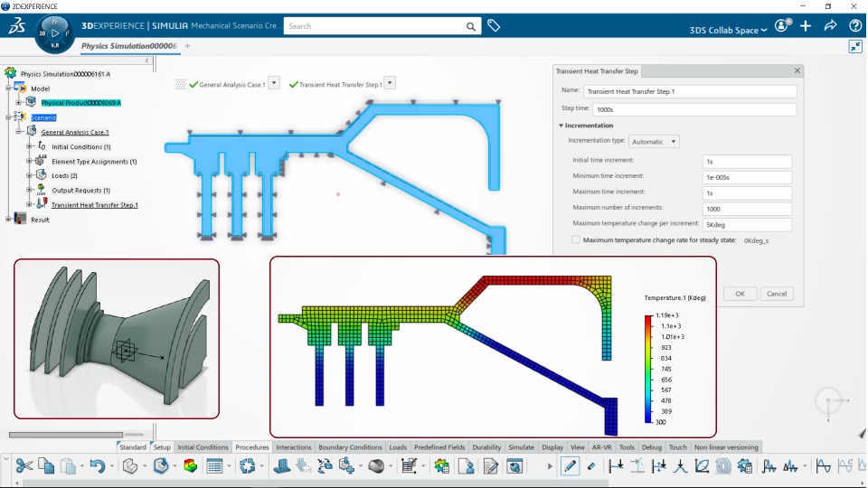868x488 pixels.
Task: Click the Paste clipboard icon
Action: [x=68, y=466]
